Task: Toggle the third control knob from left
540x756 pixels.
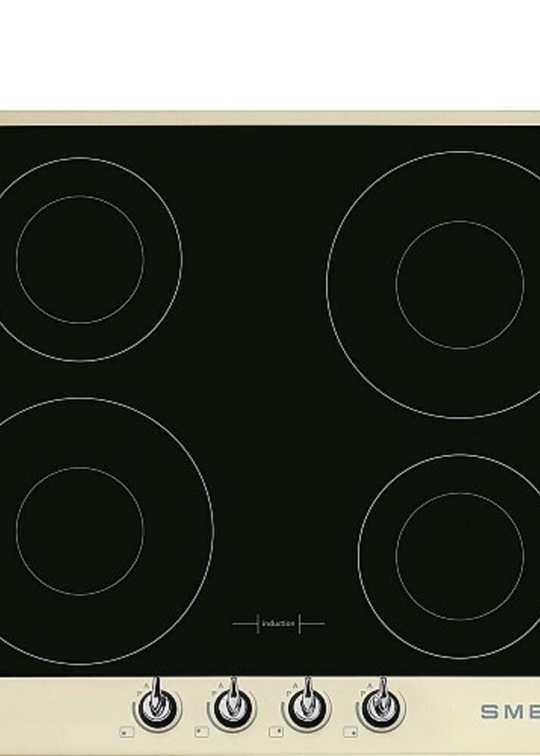Action: (306, 707)
